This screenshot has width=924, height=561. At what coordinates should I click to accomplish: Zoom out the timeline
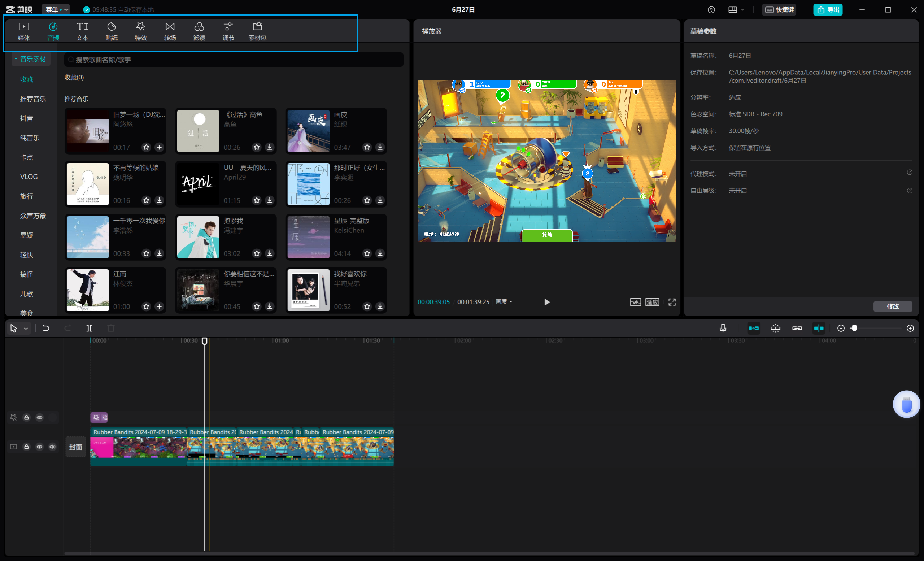coord(841,328)
